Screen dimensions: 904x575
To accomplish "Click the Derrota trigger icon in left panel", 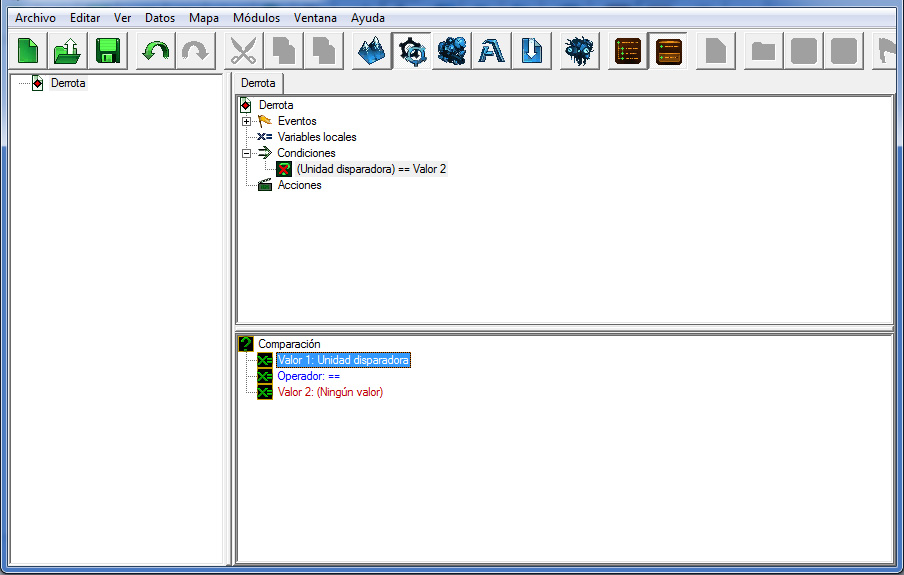I will 37,83.
